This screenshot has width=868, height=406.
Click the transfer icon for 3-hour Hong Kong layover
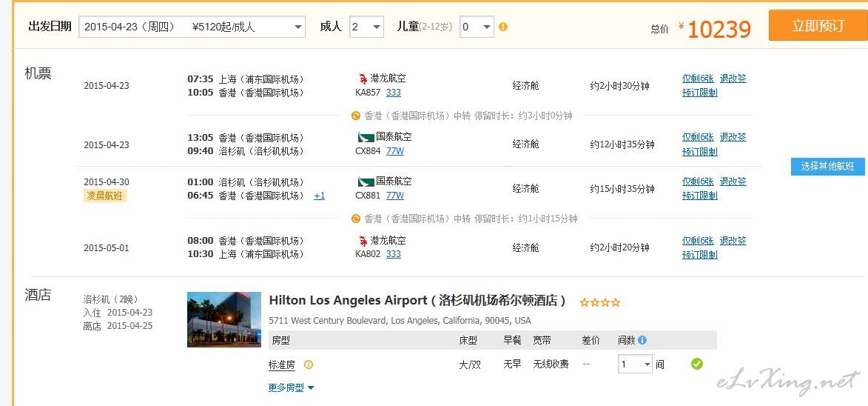356,116
